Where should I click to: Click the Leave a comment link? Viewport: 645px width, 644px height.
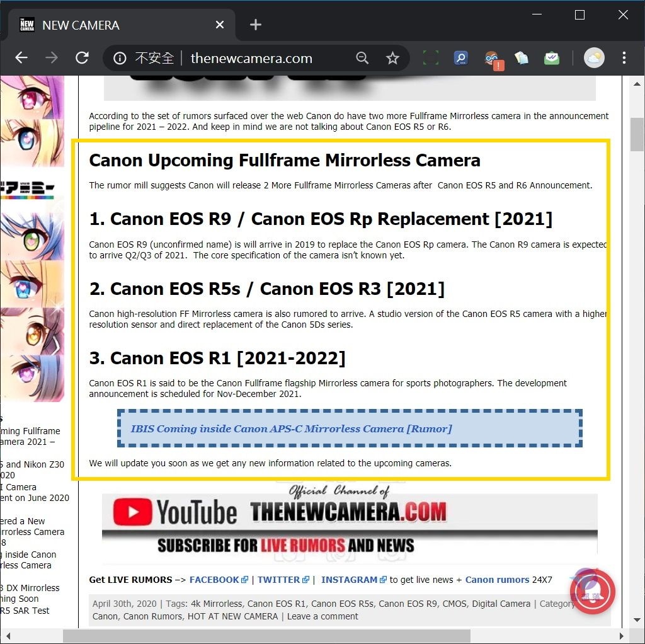click(322, 616)
